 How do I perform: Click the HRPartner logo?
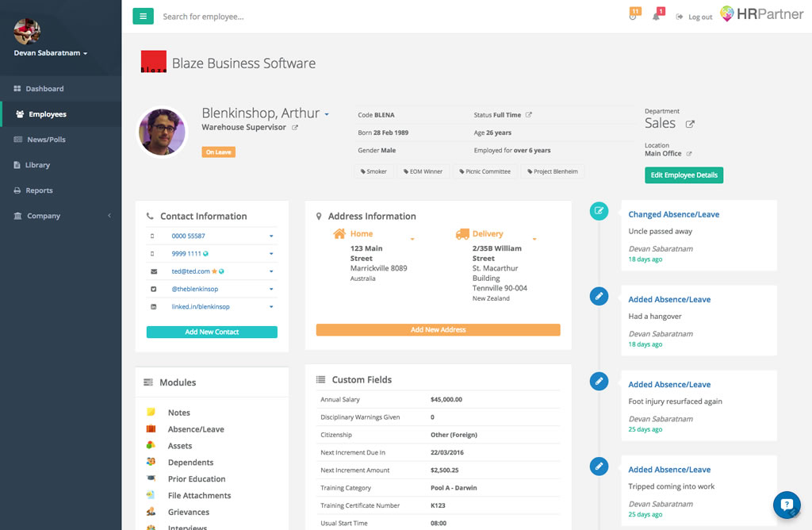pos(762,14)
